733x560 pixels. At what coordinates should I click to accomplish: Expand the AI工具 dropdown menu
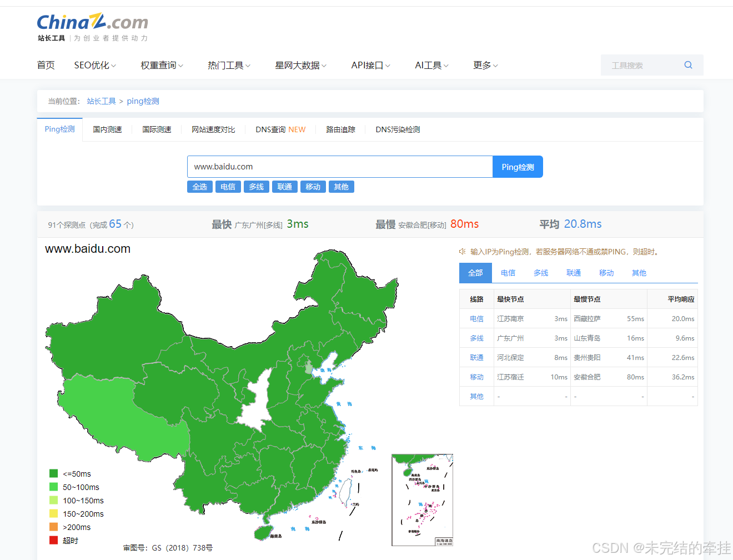pos(431,66)
